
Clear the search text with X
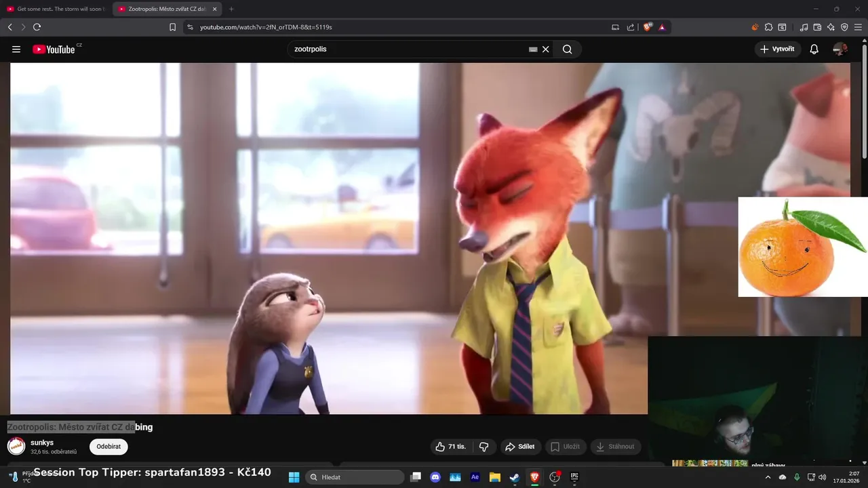click(x=545, y=49)
